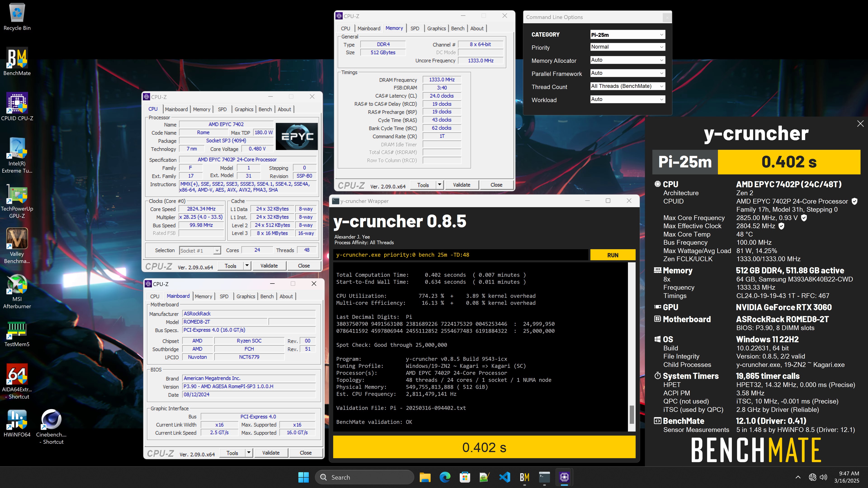Open Graphics tab in CPU tab window
Viewport: 868px width, 488px height.
244,109
